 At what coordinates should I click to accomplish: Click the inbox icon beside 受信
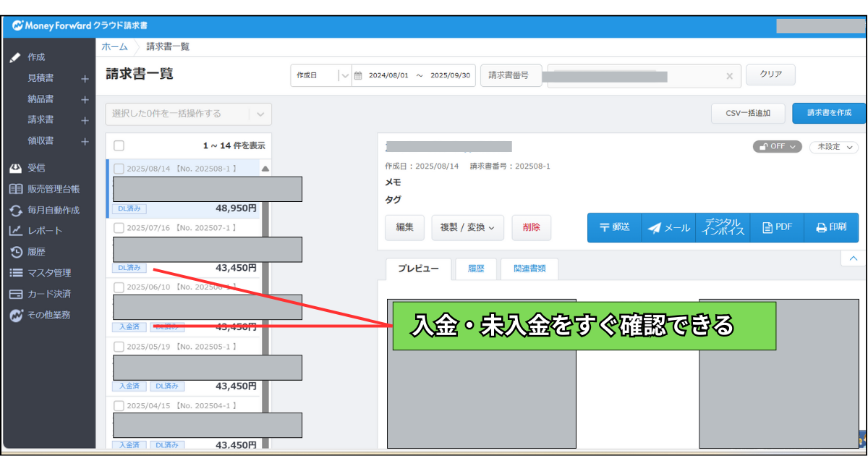coord(16,168)
